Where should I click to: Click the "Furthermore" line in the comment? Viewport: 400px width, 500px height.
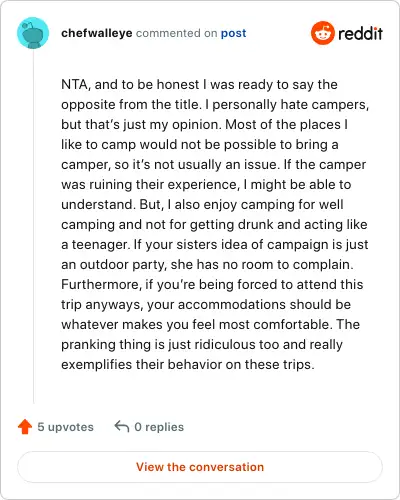212,285
